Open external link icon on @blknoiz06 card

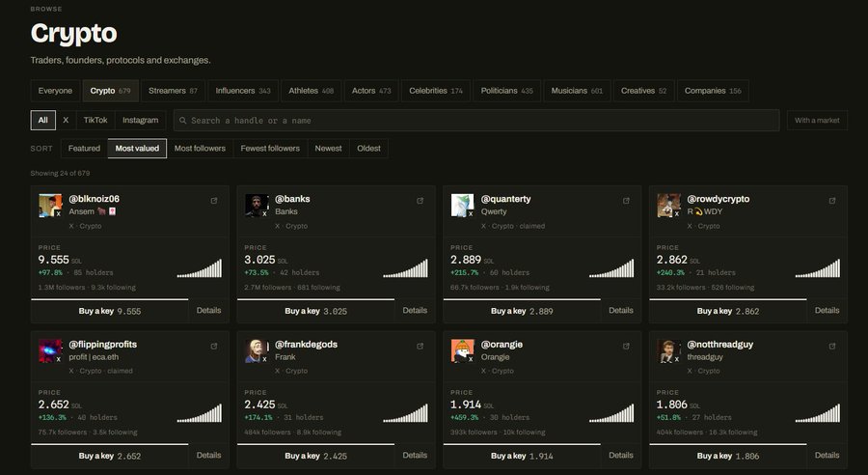[x=214, y=201]
